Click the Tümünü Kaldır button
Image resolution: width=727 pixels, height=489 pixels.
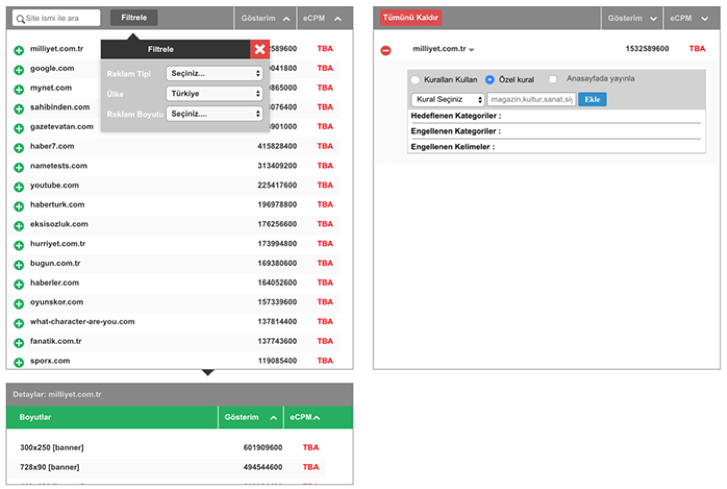click(x=410, y=18)
